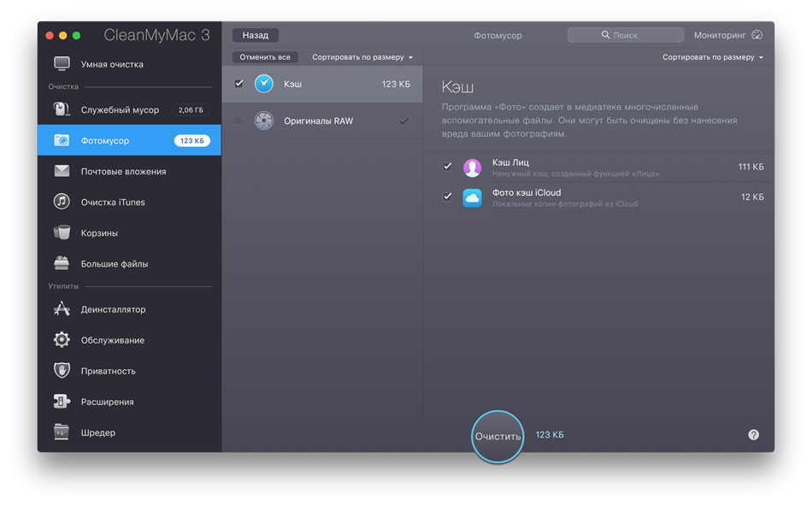Open Большие файлы section
The width and height of the screenshot is (812, 505).
pos(129,264)
